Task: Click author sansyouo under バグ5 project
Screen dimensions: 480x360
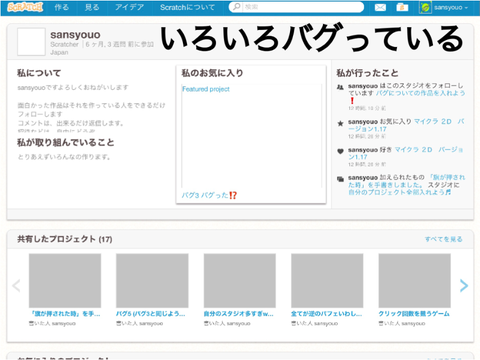Action: [x=151, y=323]
